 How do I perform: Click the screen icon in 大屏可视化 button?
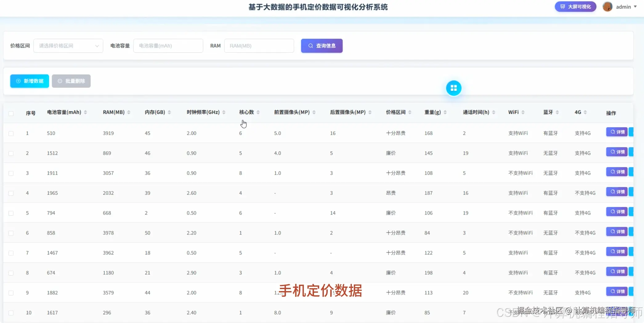563,6
